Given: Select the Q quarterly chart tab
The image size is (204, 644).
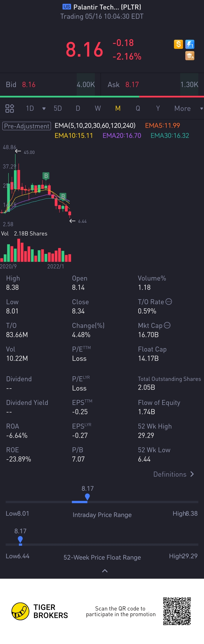Looking at the screenshot, I should pyautogui.click(x=138, y=108).
